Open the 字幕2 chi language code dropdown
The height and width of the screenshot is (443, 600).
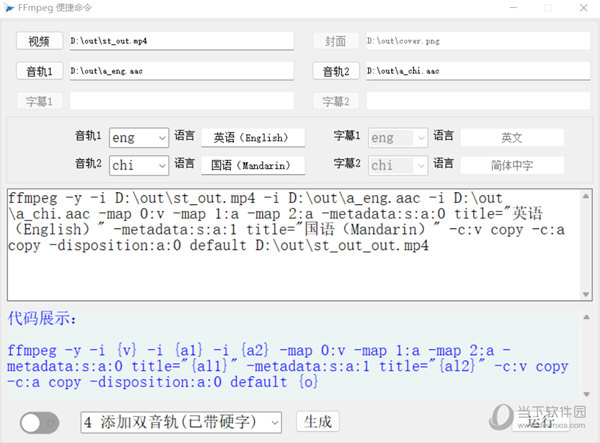[x=398, y=165]
